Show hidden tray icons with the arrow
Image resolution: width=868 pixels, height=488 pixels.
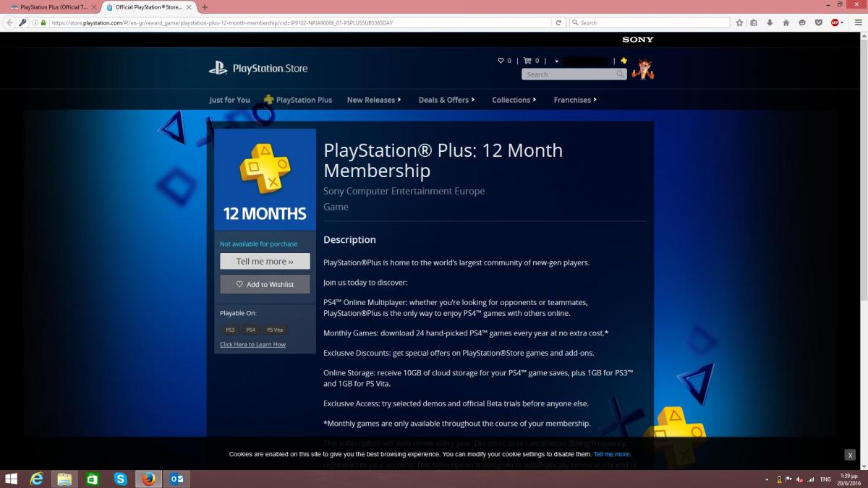pyautogui.click(x=767, y=479)
